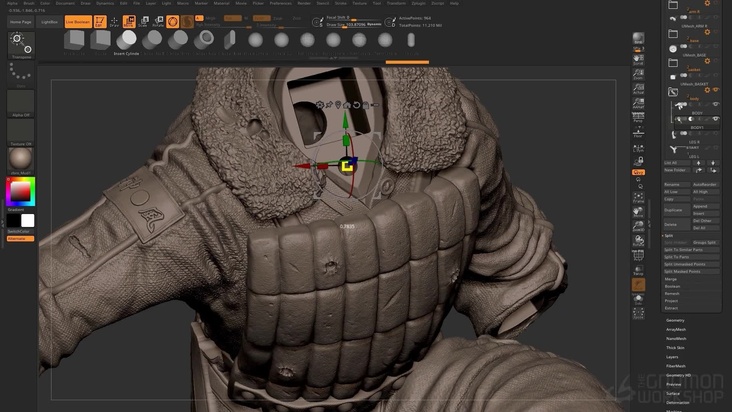Click the orange Qxyz rotation button
732x412 pixels.
coord(638,172)
